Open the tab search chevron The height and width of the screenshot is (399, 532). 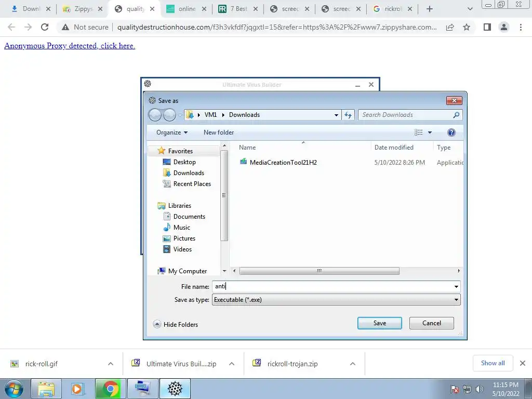pyautogui.click(x=470, y=9)
